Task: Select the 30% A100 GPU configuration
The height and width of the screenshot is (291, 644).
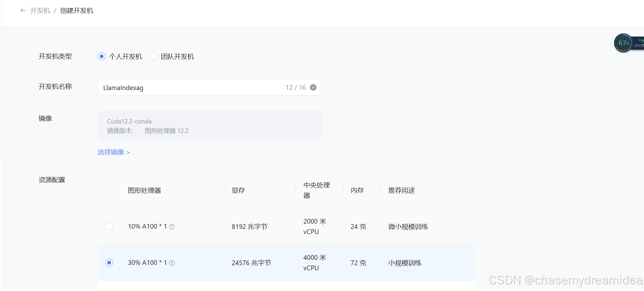Action: click(x=109, y=262)
